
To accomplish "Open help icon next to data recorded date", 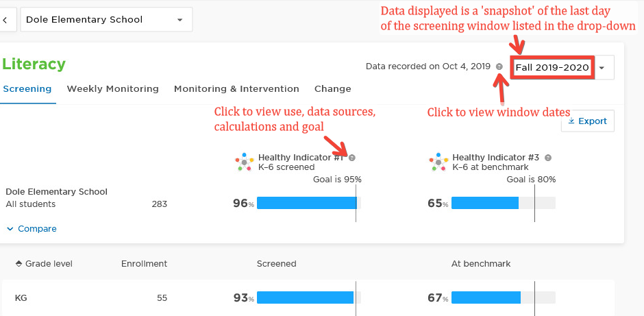I will (499, 66).
